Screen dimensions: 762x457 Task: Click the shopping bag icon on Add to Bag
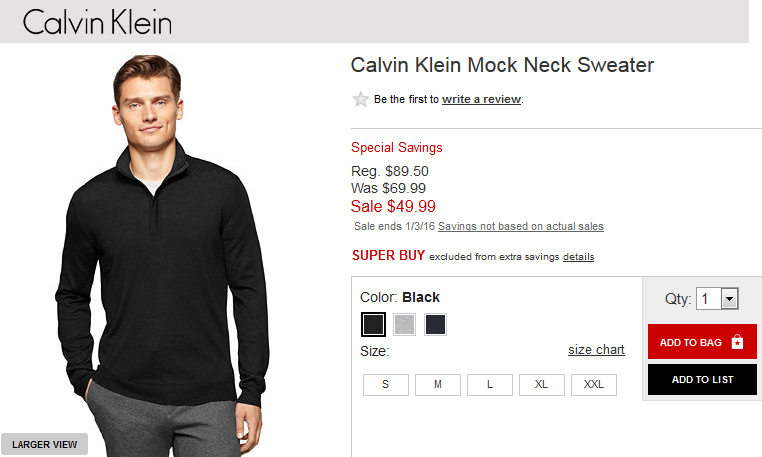pos(737,342)
